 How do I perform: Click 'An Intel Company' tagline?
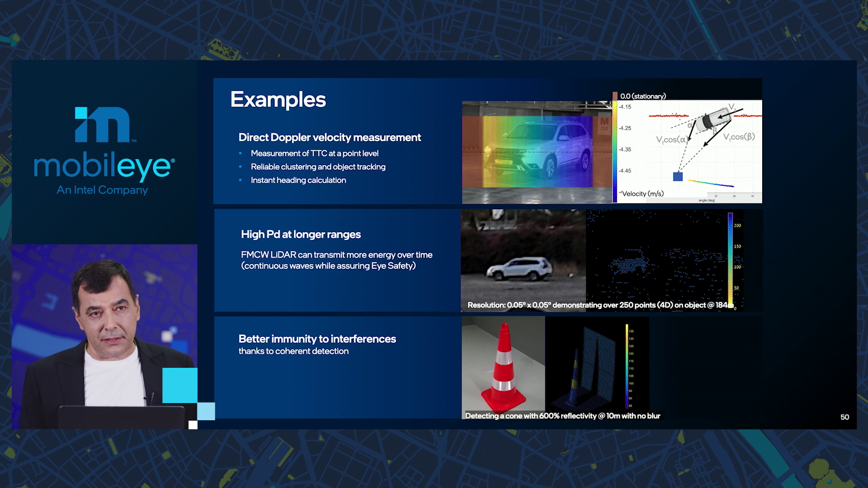tap(102, 190)
